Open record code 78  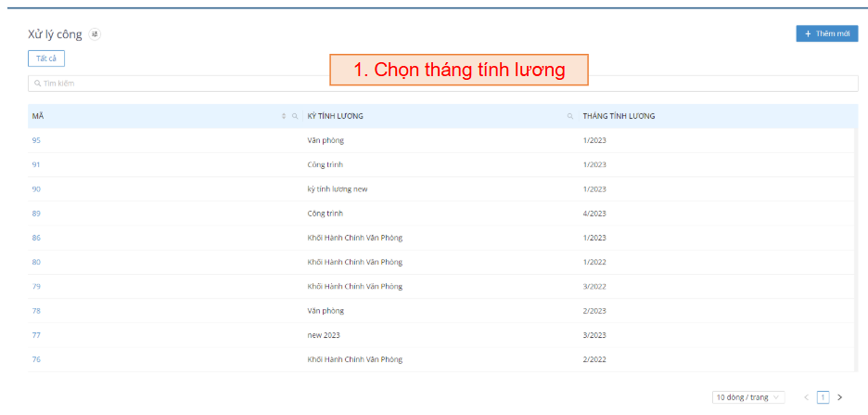pos(36,311)
